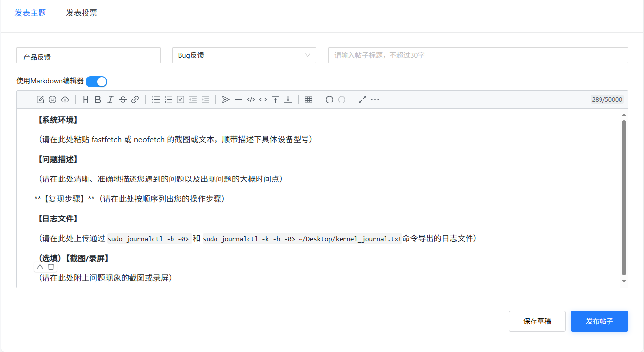
Task: Toggle the 使用Markdown编辑器 switch
Action: tap(96, 82)
